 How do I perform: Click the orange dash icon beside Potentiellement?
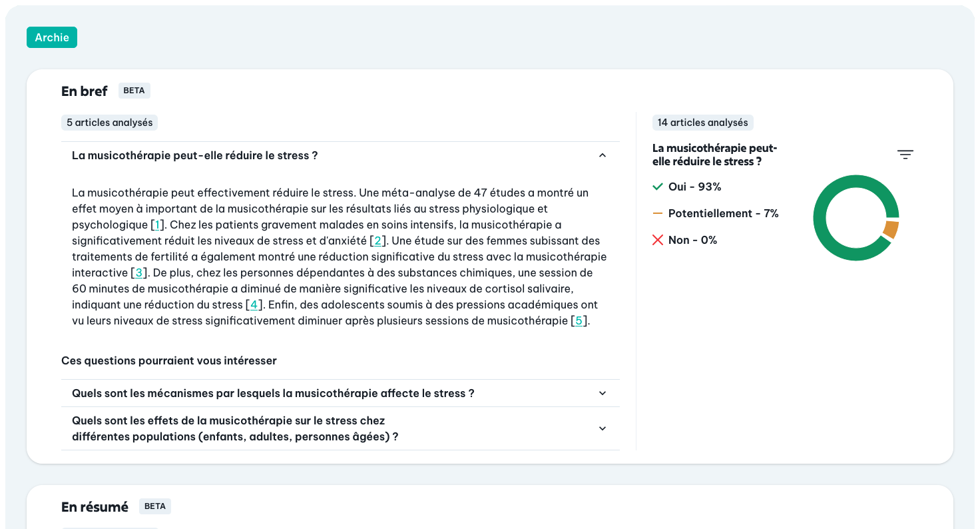click(658, 213)
